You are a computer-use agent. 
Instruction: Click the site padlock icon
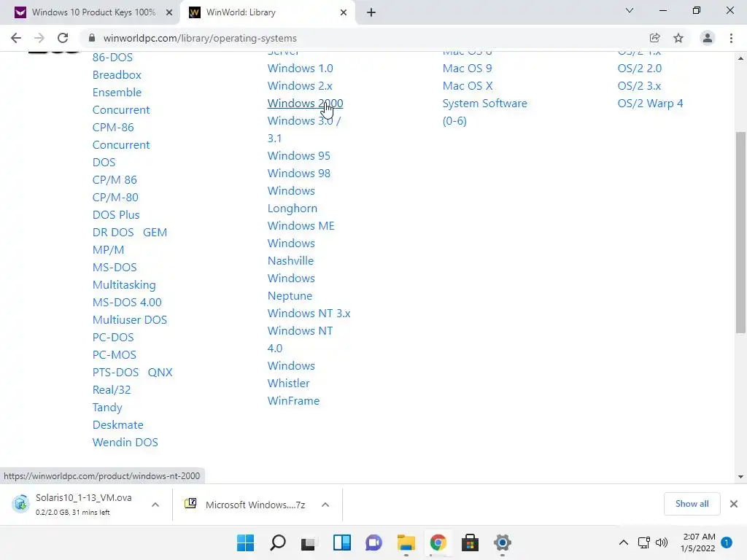click(92, 38)
